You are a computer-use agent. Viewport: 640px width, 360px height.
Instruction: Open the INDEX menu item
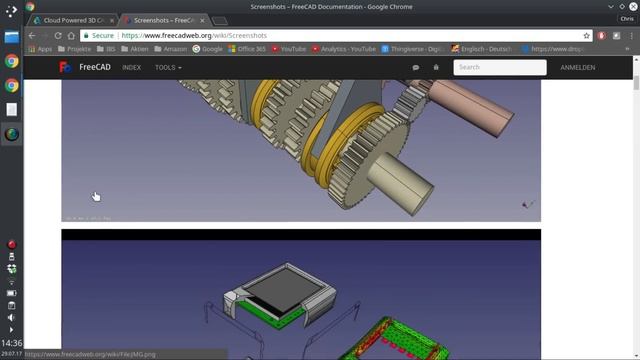(x=131, y=67)
